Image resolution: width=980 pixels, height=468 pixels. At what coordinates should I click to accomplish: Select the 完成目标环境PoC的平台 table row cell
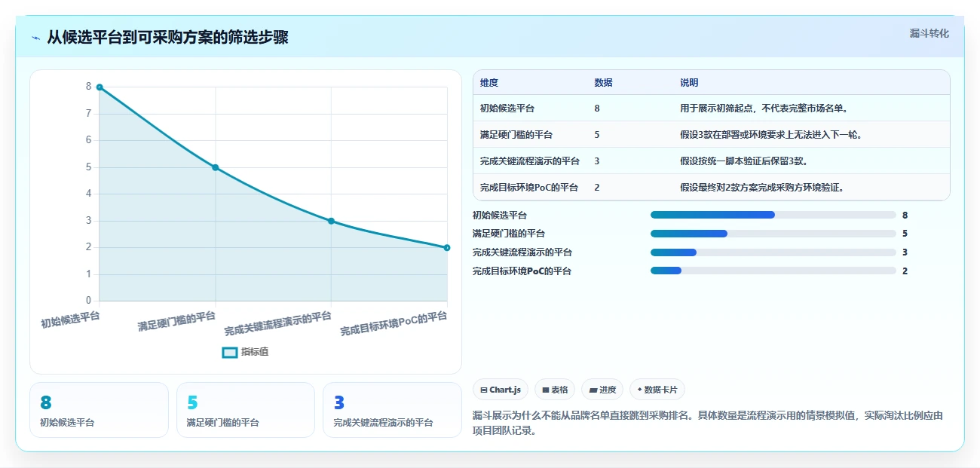click(529, 188)
